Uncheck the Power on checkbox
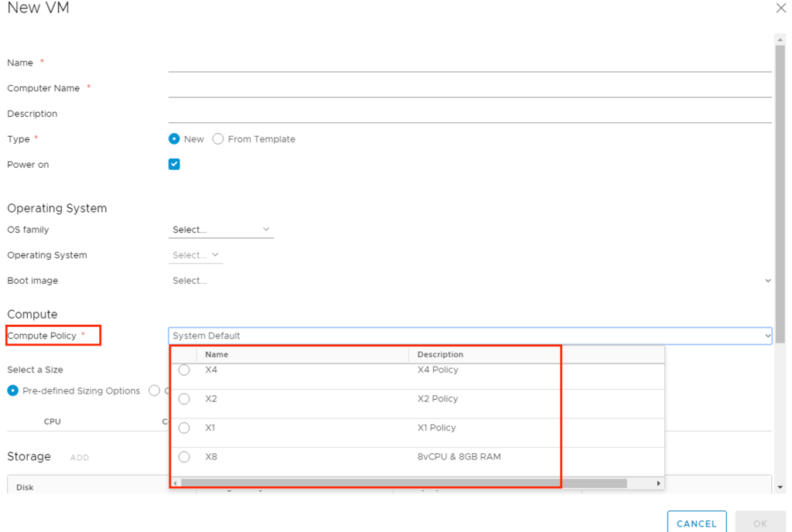 174,164
